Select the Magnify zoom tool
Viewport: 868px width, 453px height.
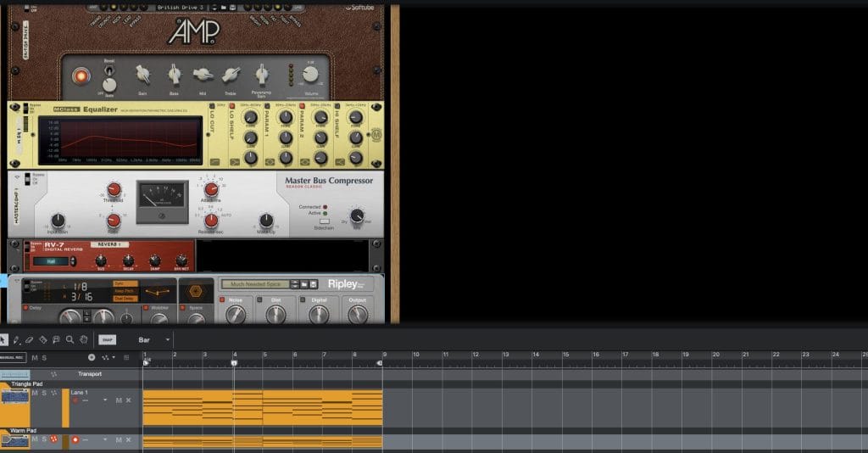pyautogui.click(x=70, y=339)
